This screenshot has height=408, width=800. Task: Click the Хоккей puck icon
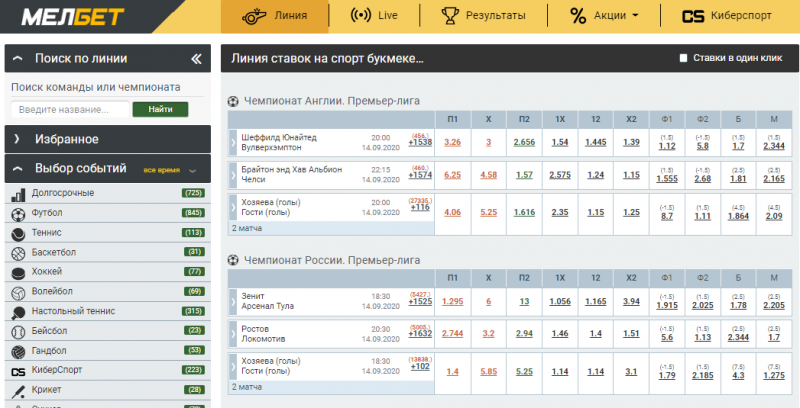(18, 273)
